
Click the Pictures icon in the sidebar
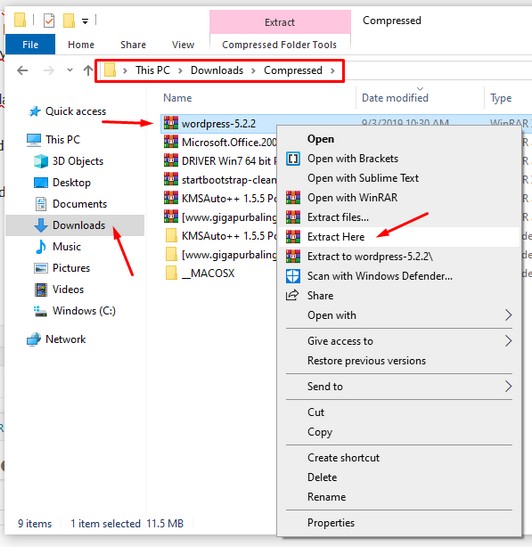41,268
